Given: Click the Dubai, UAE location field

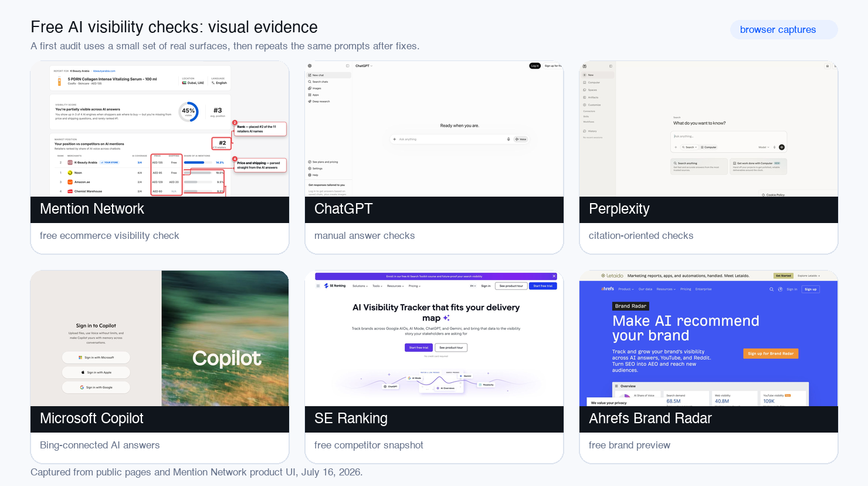Looking at the screenshot, I should point(194,83).
